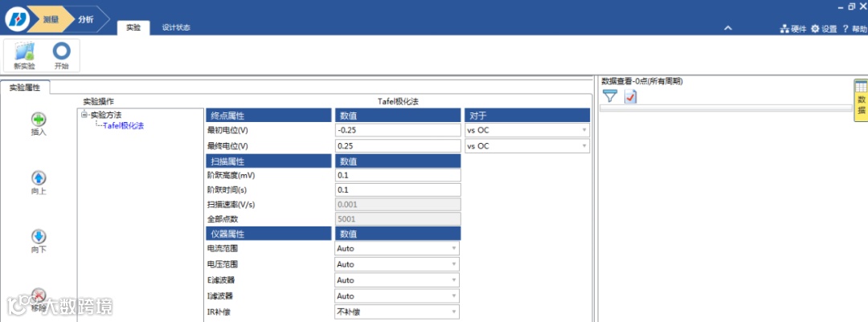Edit the 阶跃高度 value field

[x=398, y=175]
